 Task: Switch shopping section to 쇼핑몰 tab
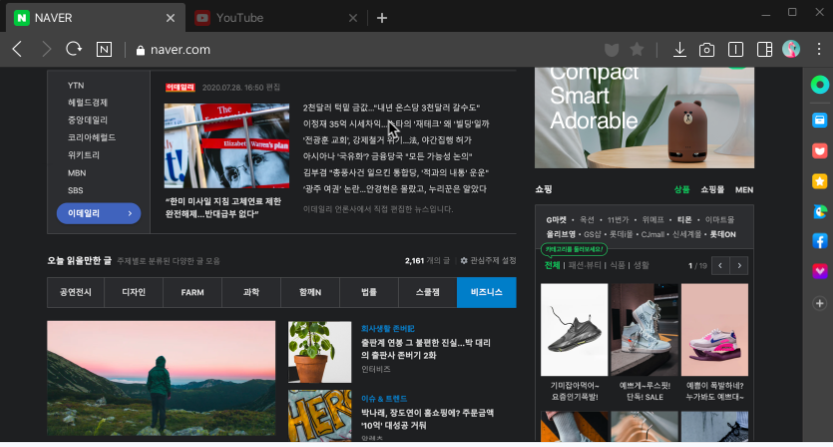(x=712, y=190)
